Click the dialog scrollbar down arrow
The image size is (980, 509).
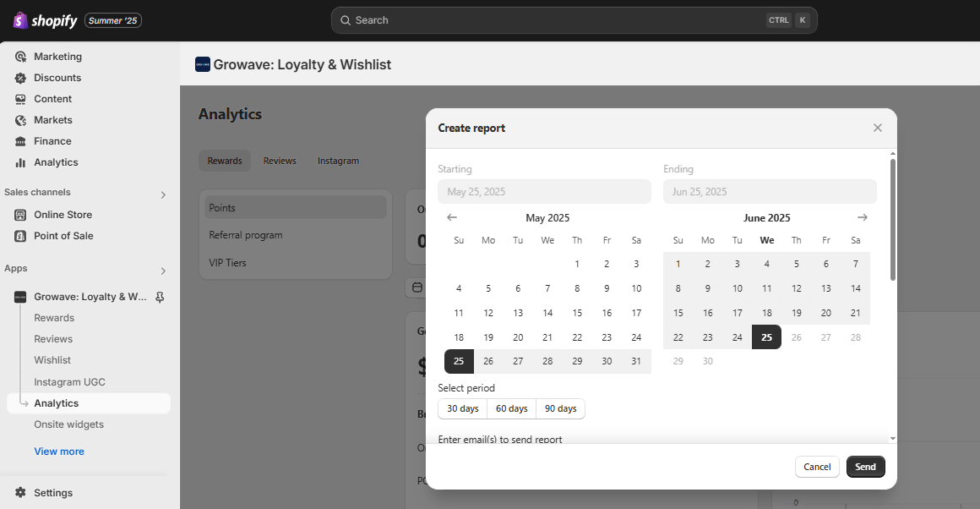pos(892,439)
